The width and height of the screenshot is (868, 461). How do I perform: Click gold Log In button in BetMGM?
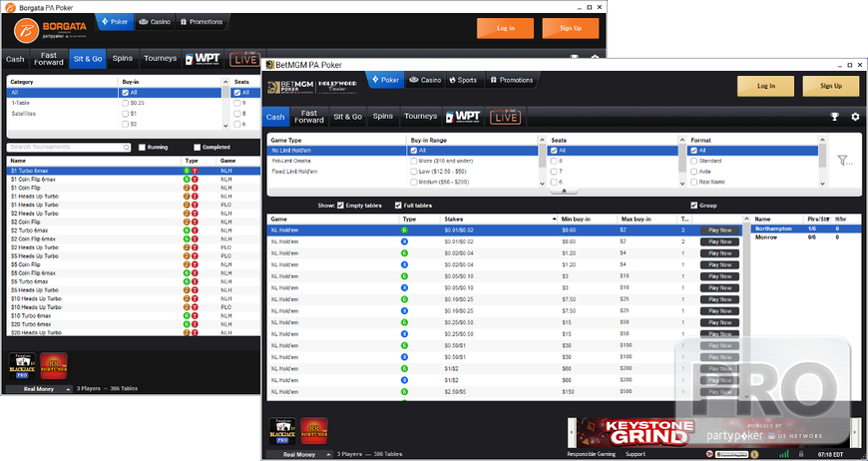coord(765,87)
